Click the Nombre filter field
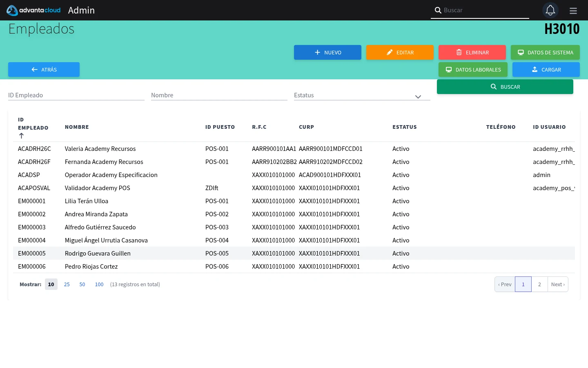This screenshot has width=588, height=368. [219, 95]
